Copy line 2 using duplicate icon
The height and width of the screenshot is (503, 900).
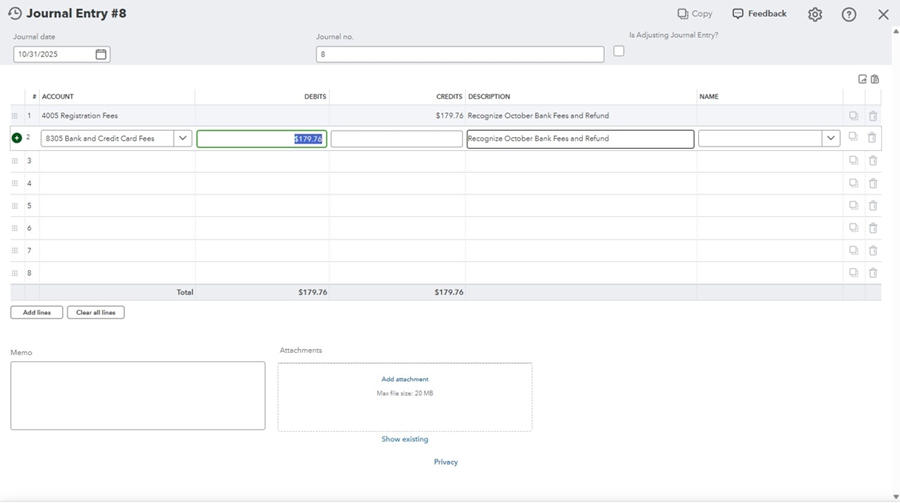coord(853,138)
